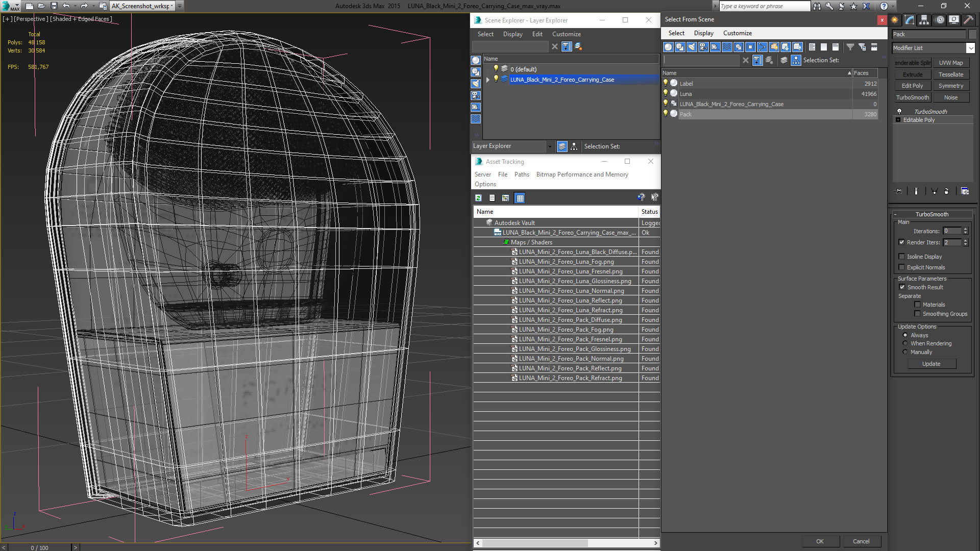This screenshot has height=551, width=980.
Task: Toggle Display Lights filter in Select From Scene
Action: (x=692, y=47)
